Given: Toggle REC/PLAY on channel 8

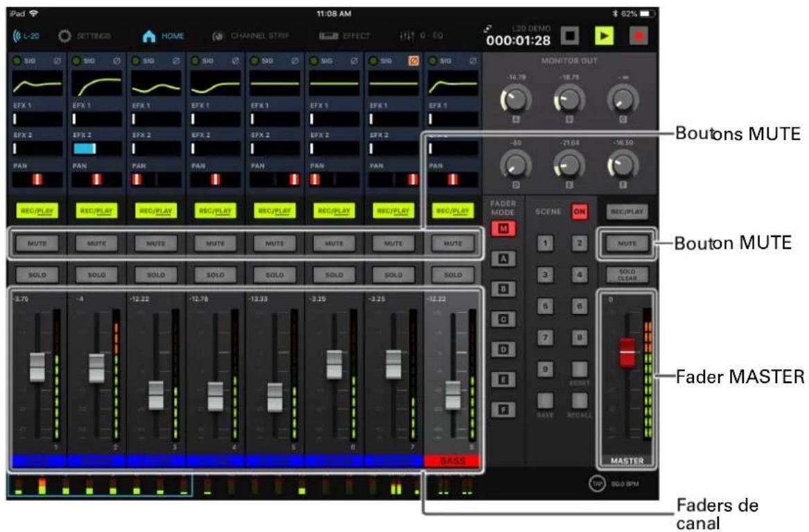Looking at the screenshot, I should (x=453, y=211).
